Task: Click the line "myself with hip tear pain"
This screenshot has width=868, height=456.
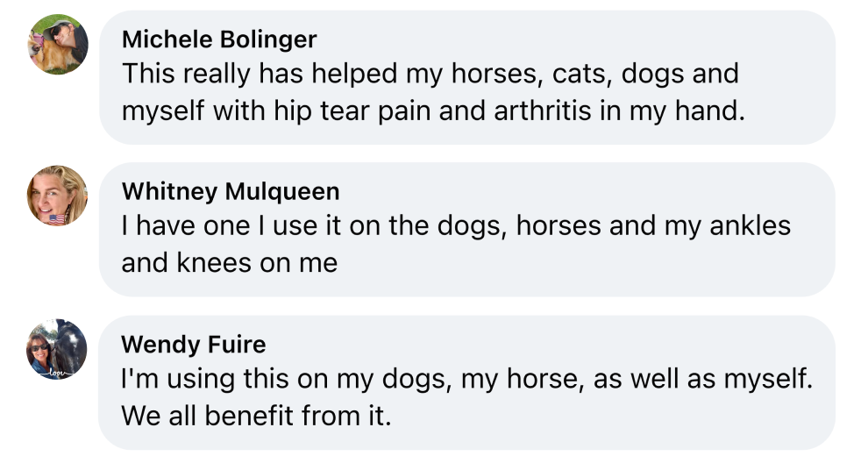Action: (x=433, y=112)
